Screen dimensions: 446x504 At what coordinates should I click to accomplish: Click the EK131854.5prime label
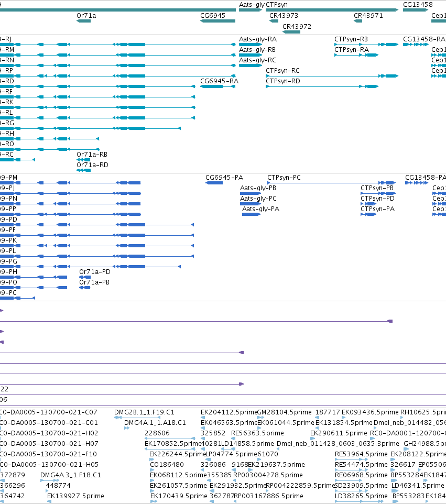point(344,423)
